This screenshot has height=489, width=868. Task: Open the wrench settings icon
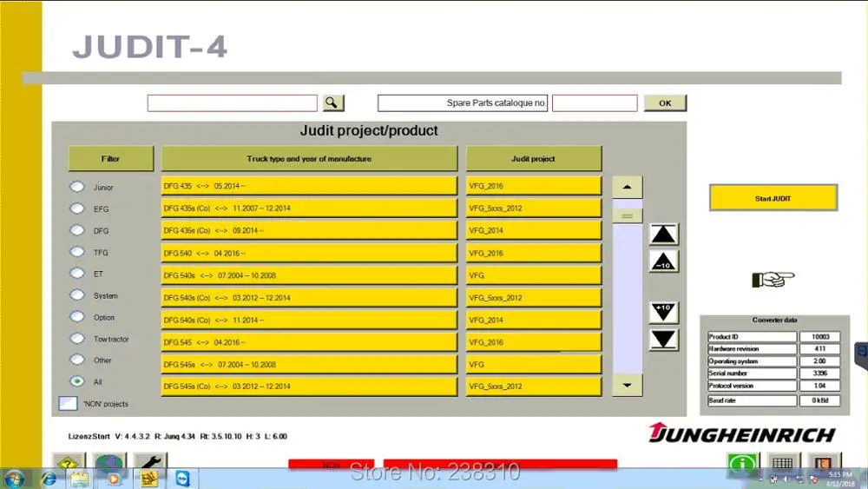149,461
